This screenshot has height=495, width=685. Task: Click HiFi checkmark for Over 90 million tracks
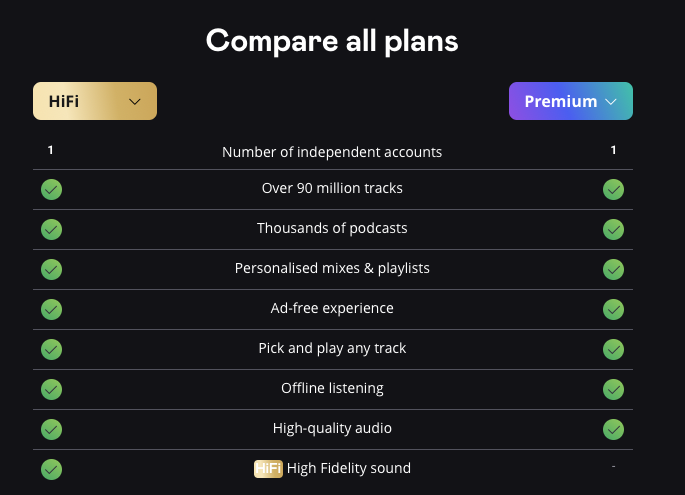pos(51,189)
